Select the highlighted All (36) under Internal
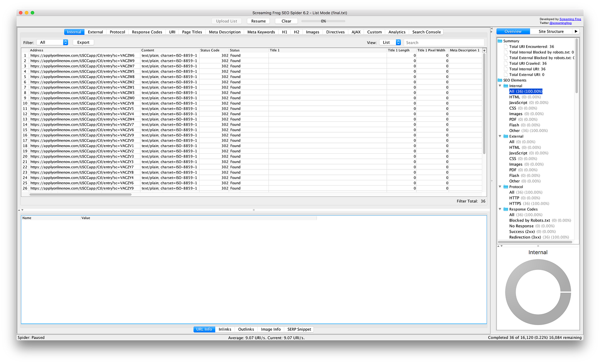The width and height of the screenshot is (600, 364). 526,91
